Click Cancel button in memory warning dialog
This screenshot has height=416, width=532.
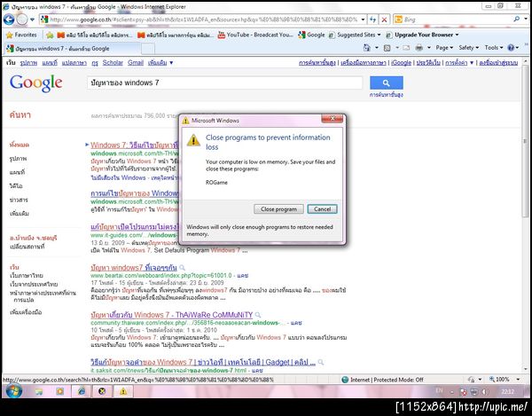pos(322,209)
